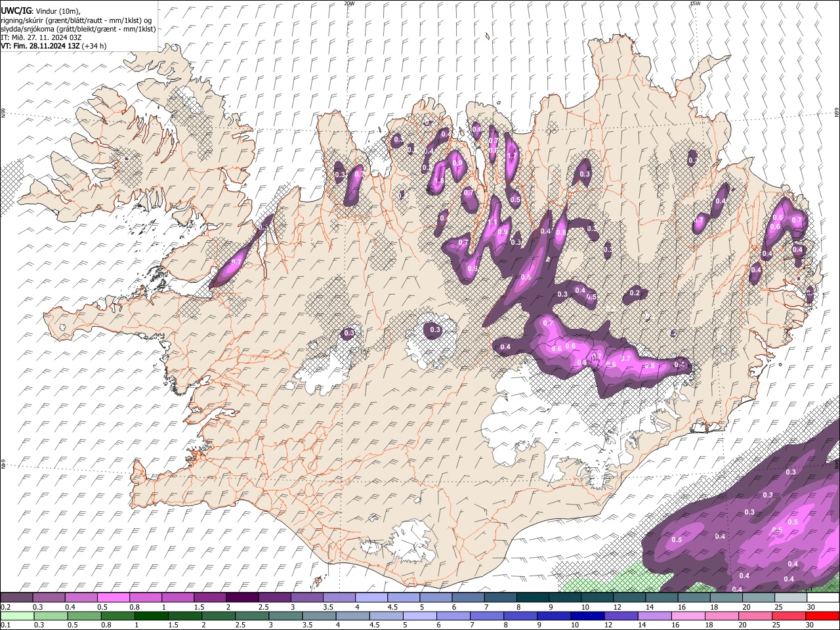Click the '1.1' precipitation value on the map
The width and height of the screenshot is (840, 630).
[x=492, y=222]
